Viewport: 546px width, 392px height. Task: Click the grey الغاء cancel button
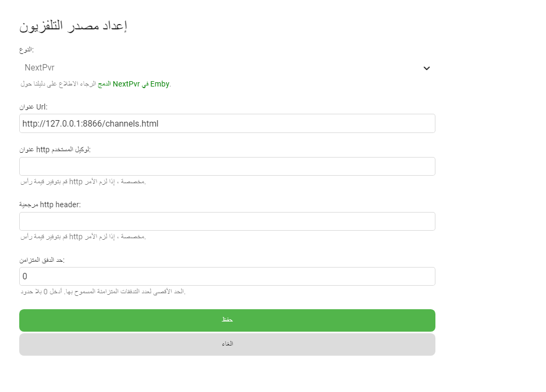tap(227, 344)
